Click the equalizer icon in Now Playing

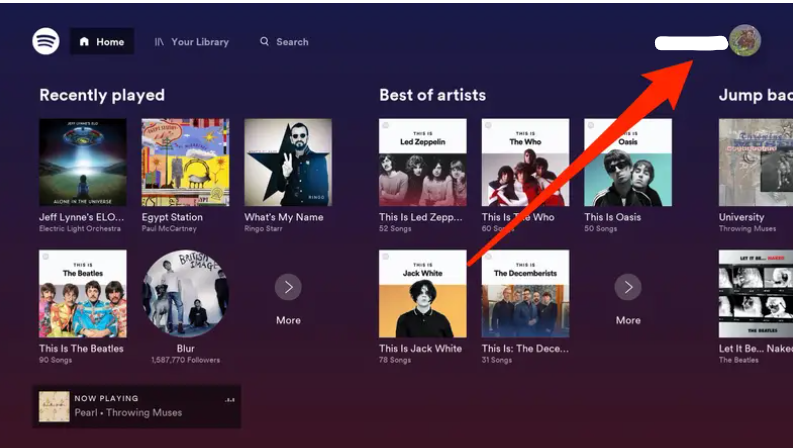230,399
